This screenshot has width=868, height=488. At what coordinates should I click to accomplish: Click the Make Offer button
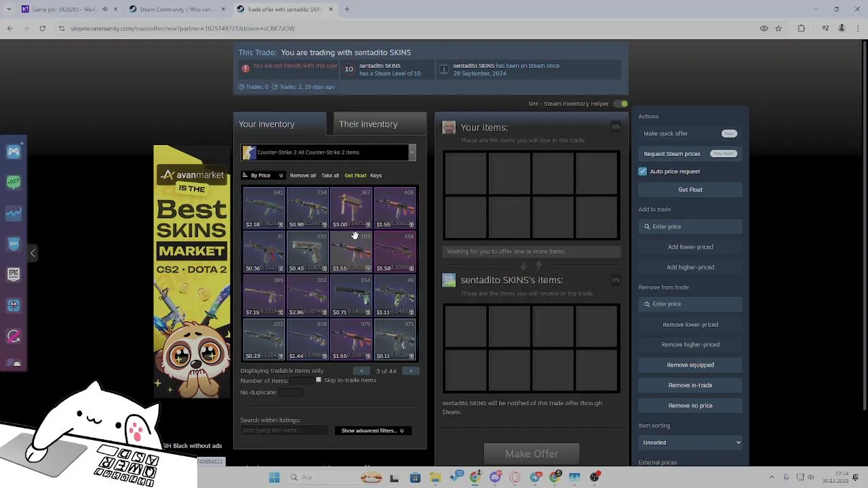coord(532,453)
